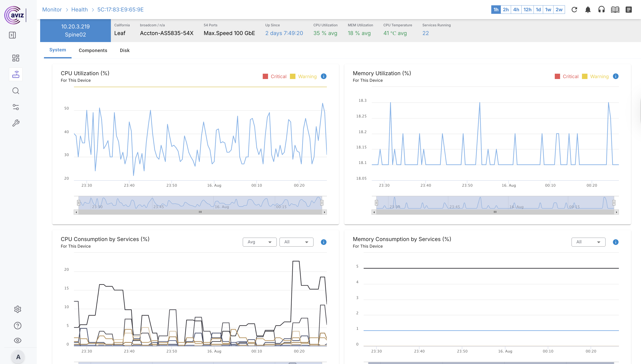Select the 12h time range button
The height and width of the screenshot is (364, 641).
pos(527,10)
